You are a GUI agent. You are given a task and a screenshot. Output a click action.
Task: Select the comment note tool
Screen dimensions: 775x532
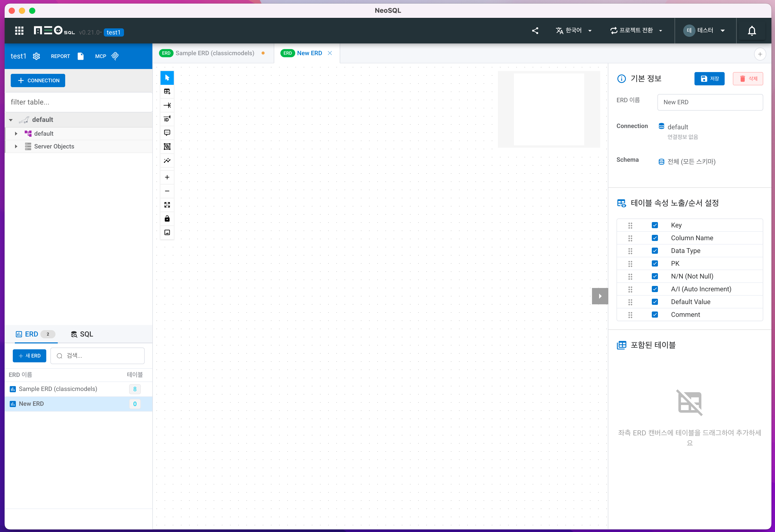tap(167, 133)
